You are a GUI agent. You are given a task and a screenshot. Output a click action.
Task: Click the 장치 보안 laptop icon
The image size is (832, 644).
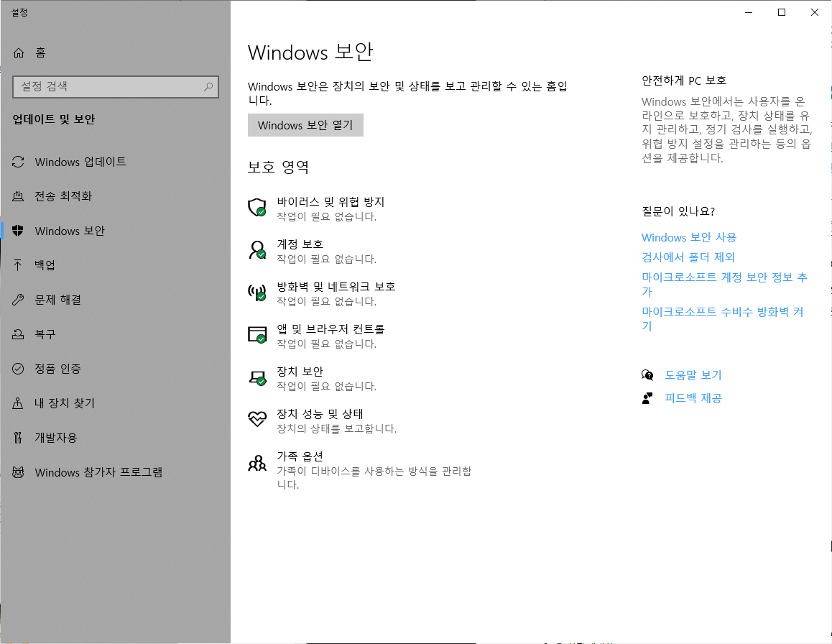click(257, 377)
